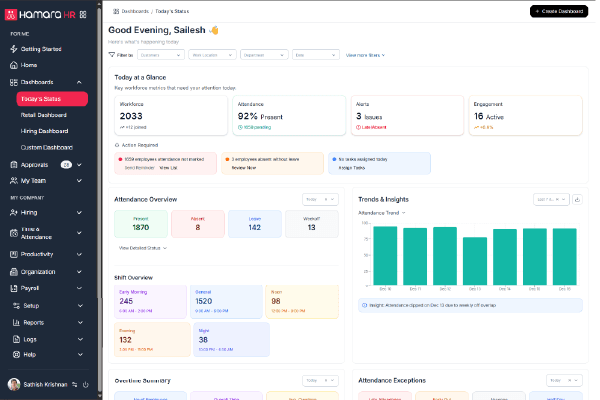
Task: Click Sathish Krishnan's profile avatar
Action: (x=14, y=384)
